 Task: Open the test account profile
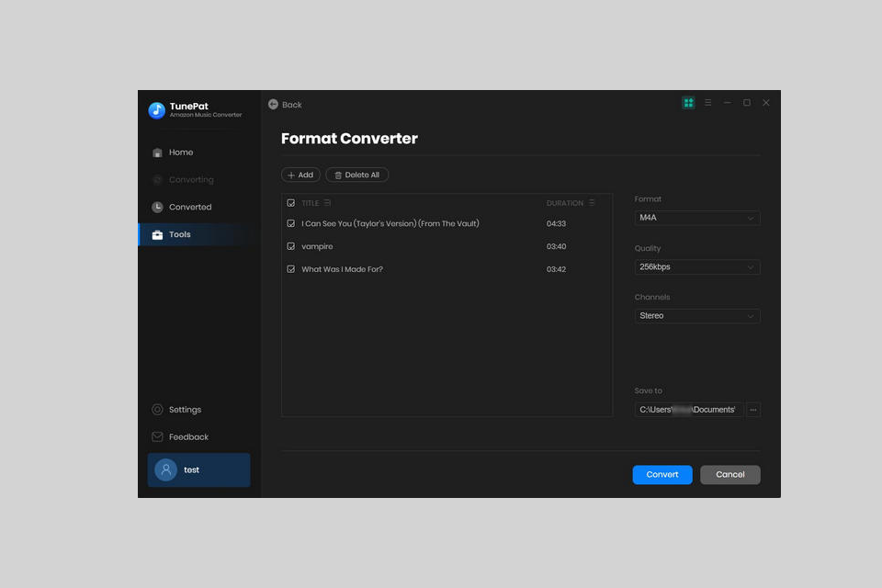[198, 469]
